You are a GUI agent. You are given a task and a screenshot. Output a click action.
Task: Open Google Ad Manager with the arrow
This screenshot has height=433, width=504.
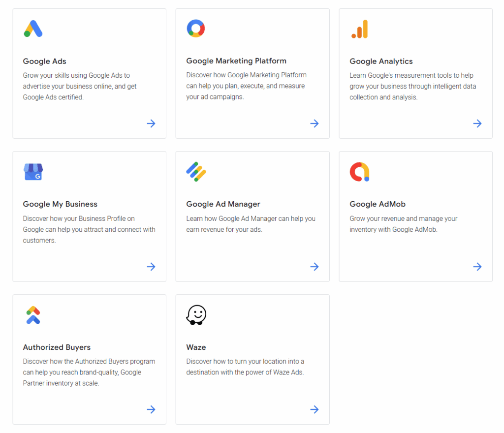tap(315, 267)
